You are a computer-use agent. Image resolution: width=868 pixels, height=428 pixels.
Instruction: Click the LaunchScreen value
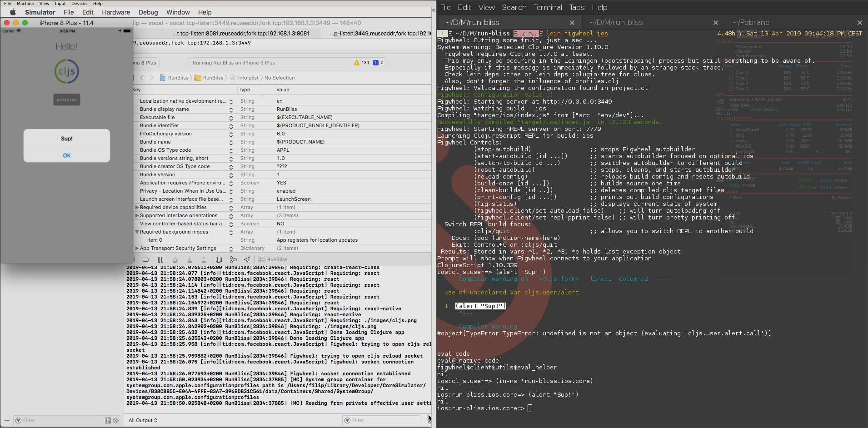pyautogui.click(x=294, y=199)
